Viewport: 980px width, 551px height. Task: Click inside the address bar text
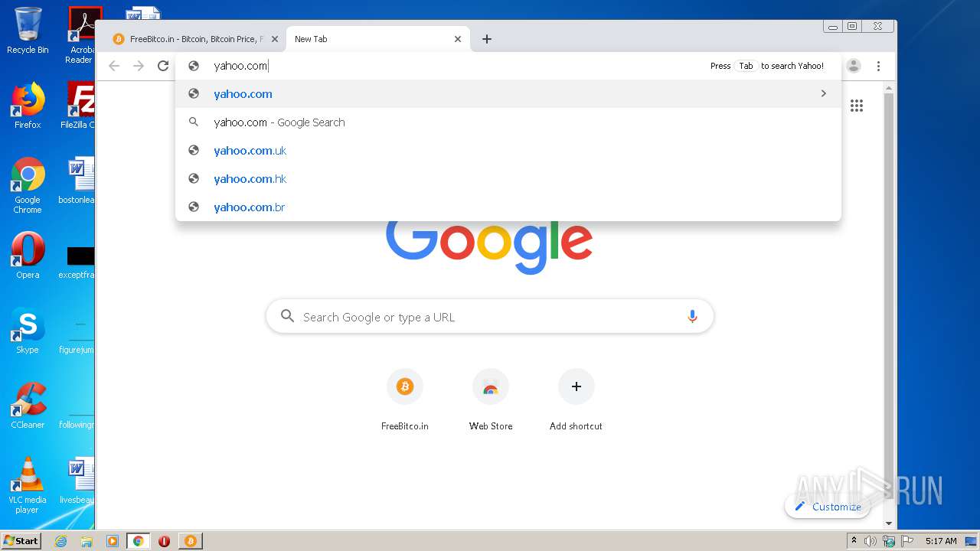[241, 66]
